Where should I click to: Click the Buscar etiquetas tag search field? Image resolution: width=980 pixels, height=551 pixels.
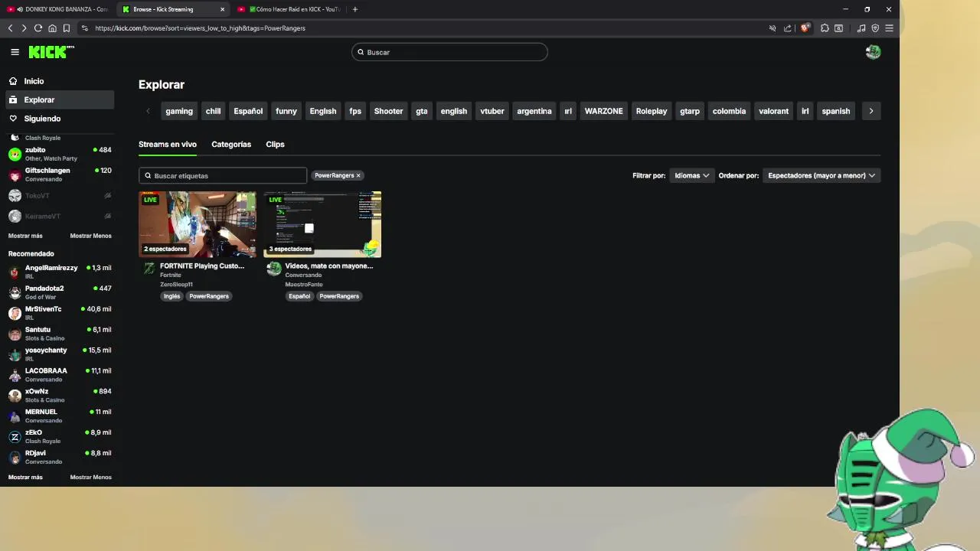(x=223, y=175)
